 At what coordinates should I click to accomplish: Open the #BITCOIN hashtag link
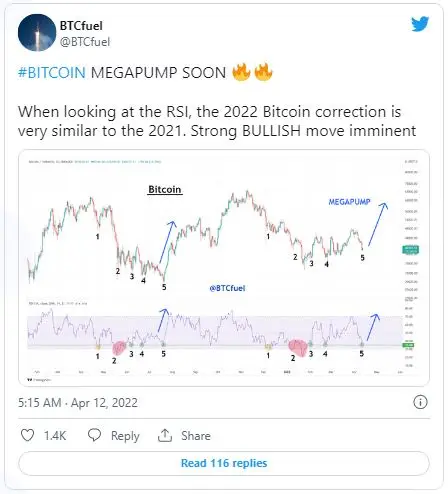[x=52, y=73]
